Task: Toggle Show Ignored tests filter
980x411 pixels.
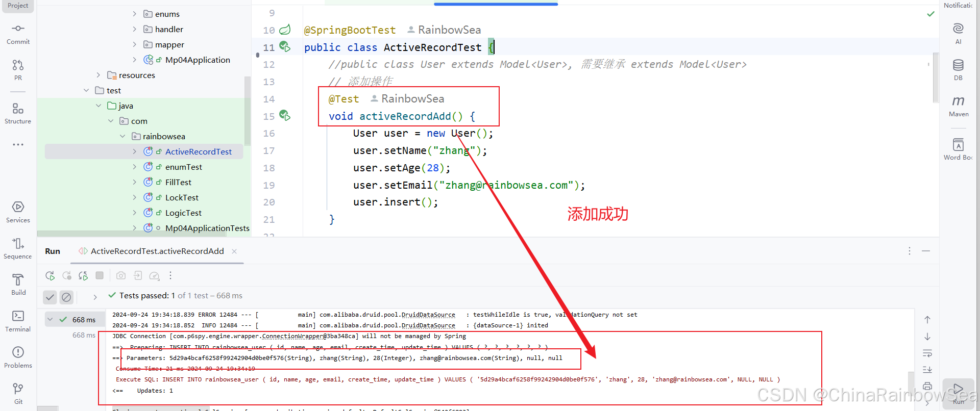Action: (66, 297)
